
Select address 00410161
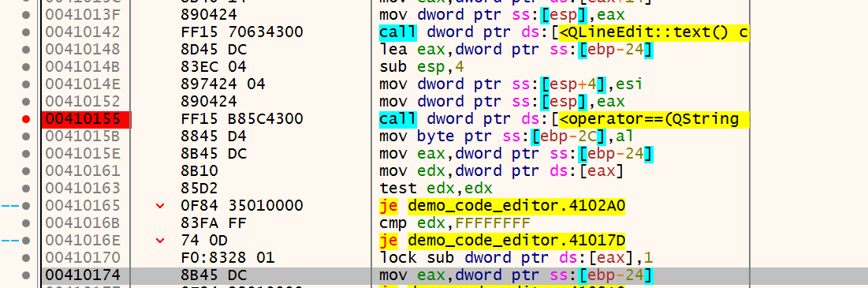pyautogui.click(x=82, y=171)
